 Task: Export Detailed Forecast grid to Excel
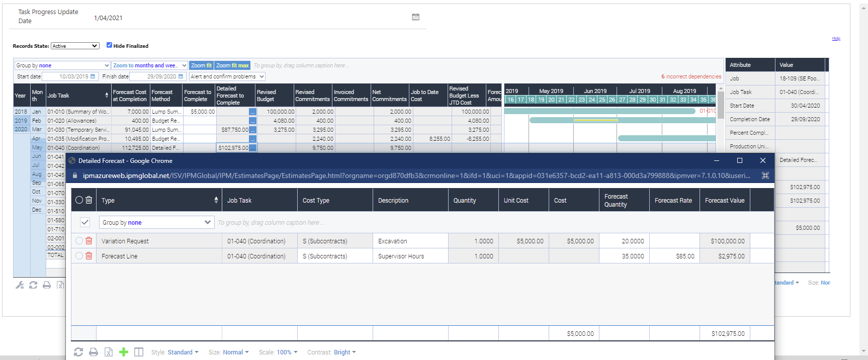[x=109, y=352]
